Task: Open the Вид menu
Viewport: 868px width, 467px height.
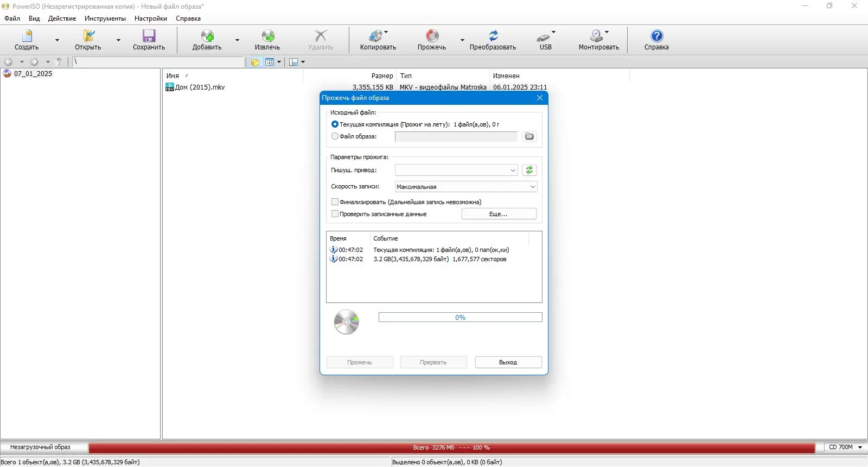Action: 34,18
